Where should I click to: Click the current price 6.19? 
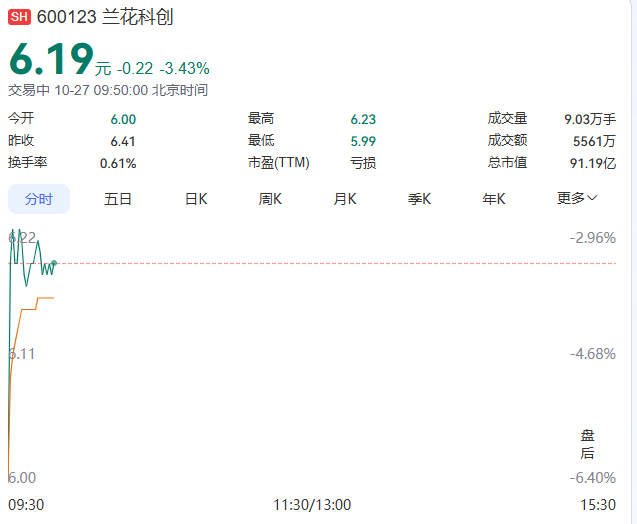[52, 59]
